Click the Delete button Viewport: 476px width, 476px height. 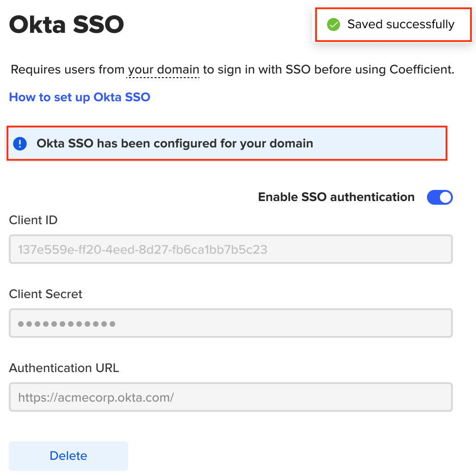pos(68,456)
